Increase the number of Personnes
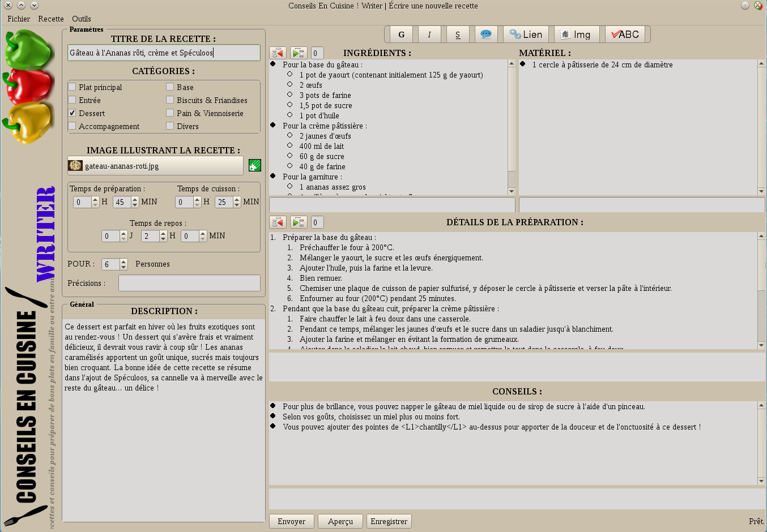 [x=123, y=261]
